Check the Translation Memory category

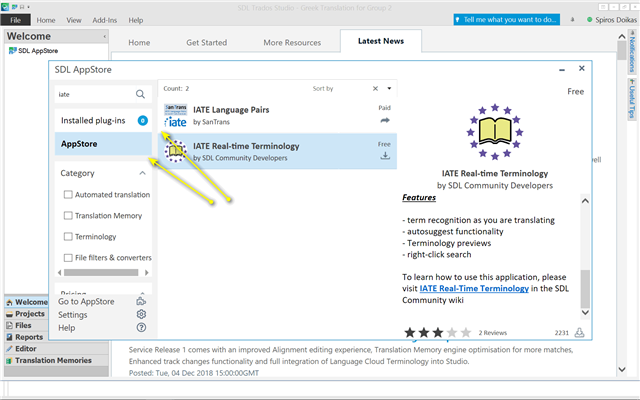point(68,216)
